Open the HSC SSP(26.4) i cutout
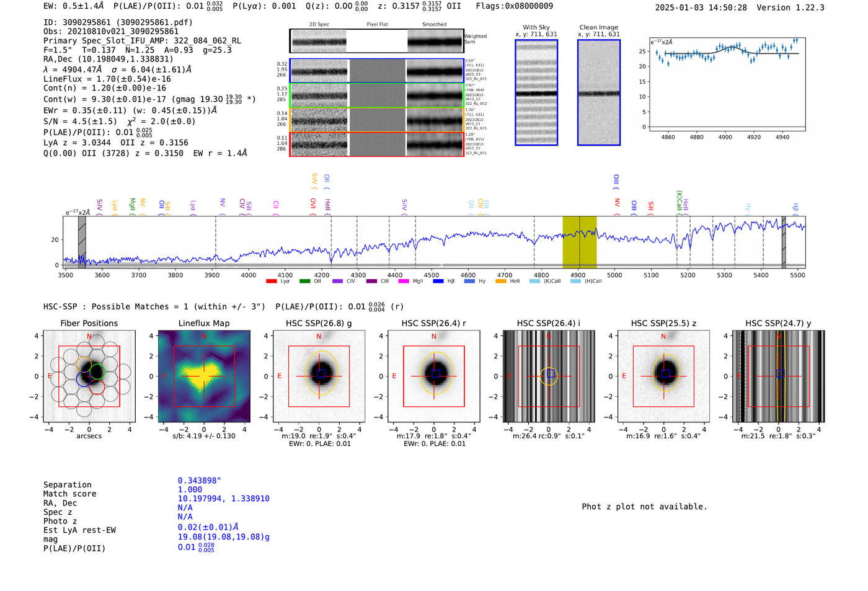This screenshot has width=868, height=591. click(x=549, y=376)
